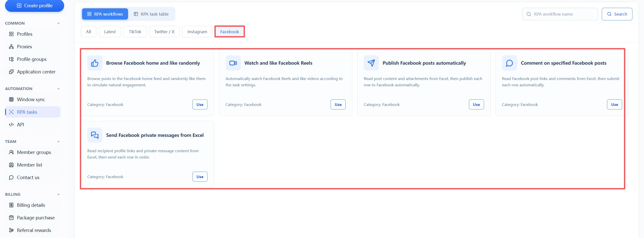Screen dimensions: 644x238
Task: Collapse the TEAM sidebar section
Action: (x=58, y=141)
